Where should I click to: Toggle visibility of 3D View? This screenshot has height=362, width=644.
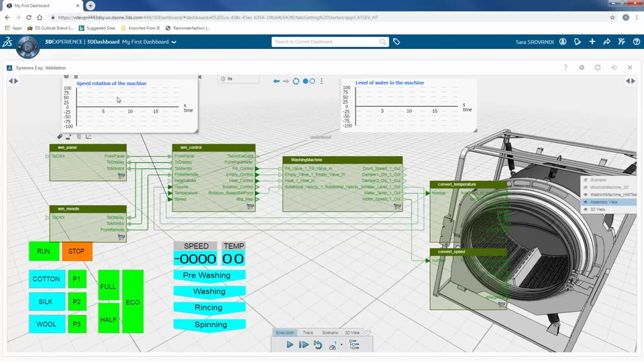pyautogui.click(x=586, y=209)
